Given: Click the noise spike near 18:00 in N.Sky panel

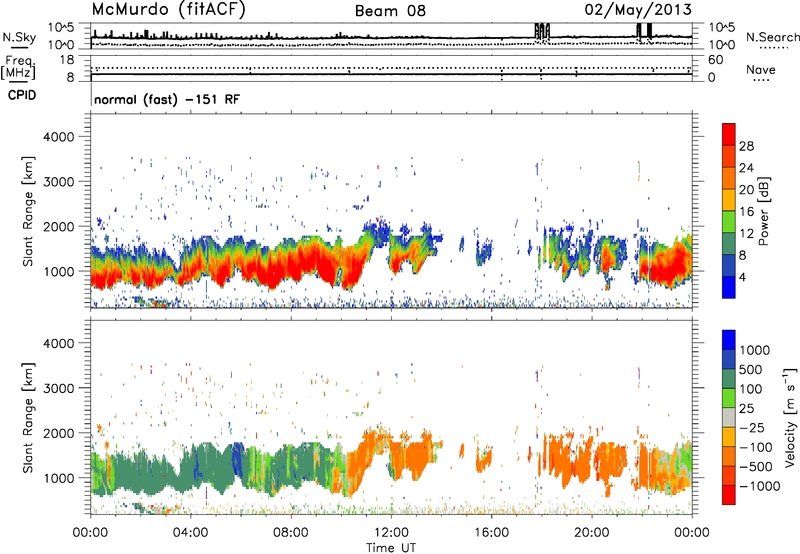Looking at the screenshot, I should (x=542, y=31).
